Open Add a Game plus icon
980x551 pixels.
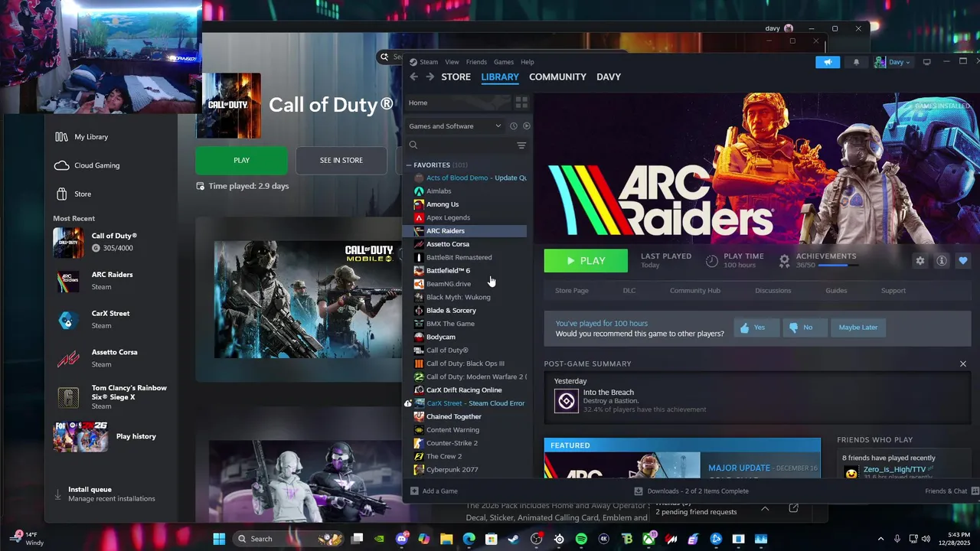414,491
